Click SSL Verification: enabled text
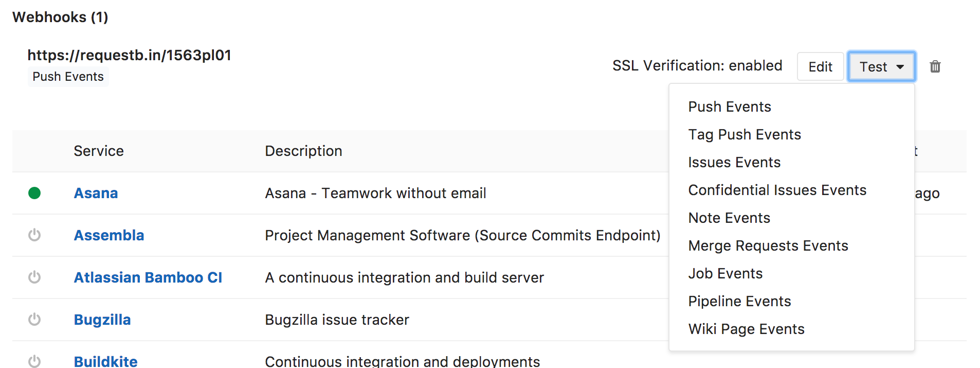 pyautogui.click(x=697, y=65)
